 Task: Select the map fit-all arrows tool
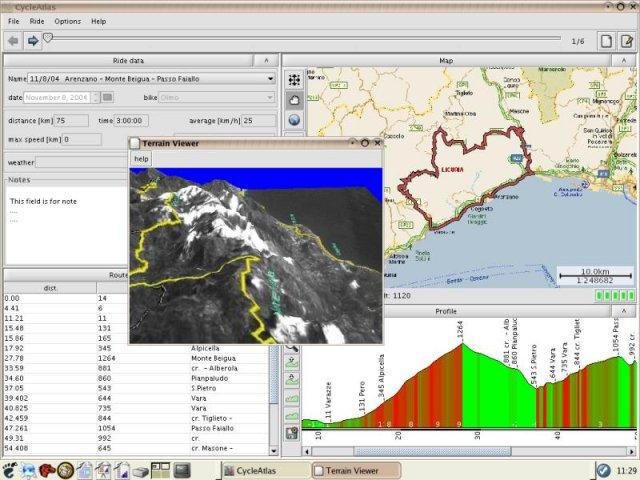[x=294, y=79]
